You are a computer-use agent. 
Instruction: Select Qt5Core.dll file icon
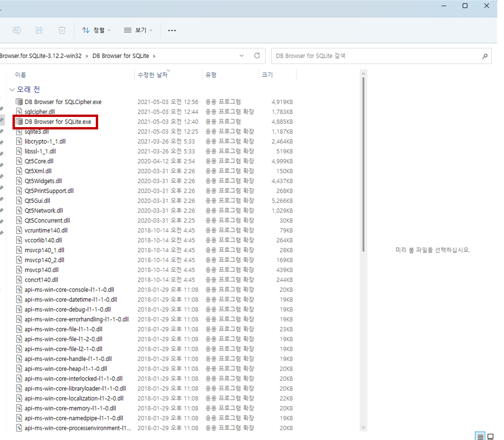[19, 161]
